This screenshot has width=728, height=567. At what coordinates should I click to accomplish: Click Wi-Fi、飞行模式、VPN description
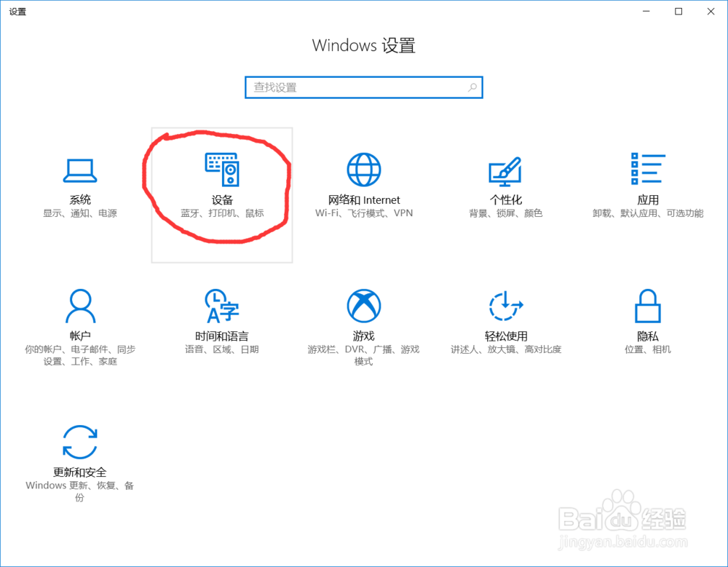point(364,213)
